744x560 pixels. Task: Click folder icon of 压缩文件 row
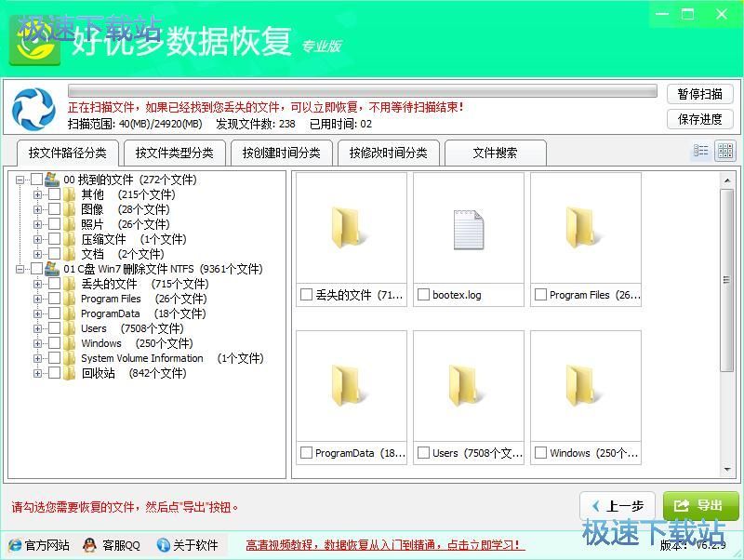[69, 239]
